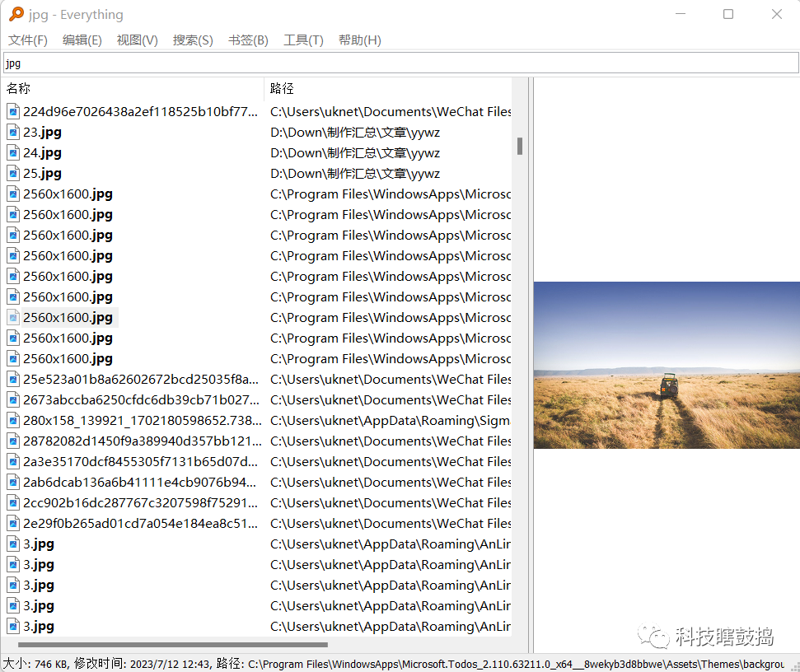This screenshot has height=672, width=800.
Task: Open the 搜索(S) menu
Action: point(193,40)
